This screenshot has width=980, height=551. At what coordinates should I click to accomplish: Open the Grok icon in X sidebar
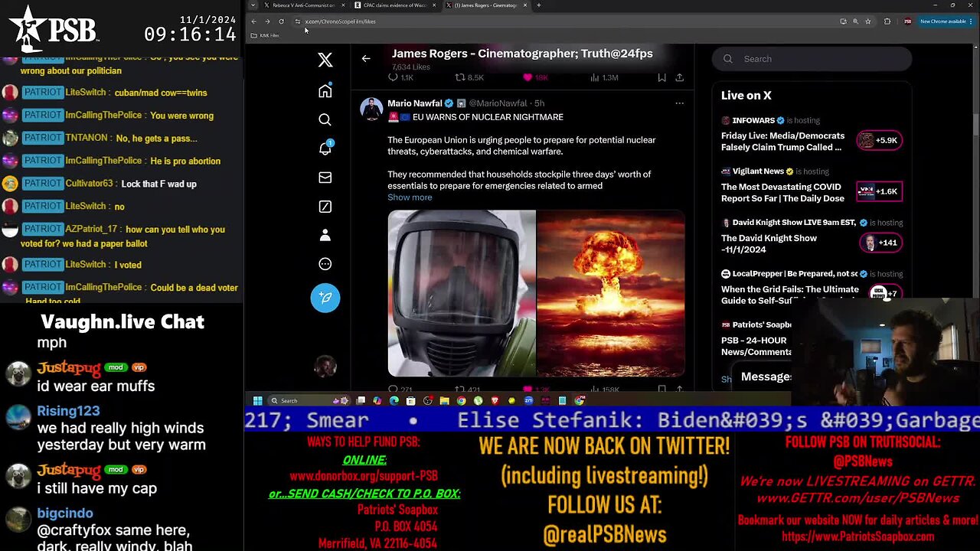325,207
